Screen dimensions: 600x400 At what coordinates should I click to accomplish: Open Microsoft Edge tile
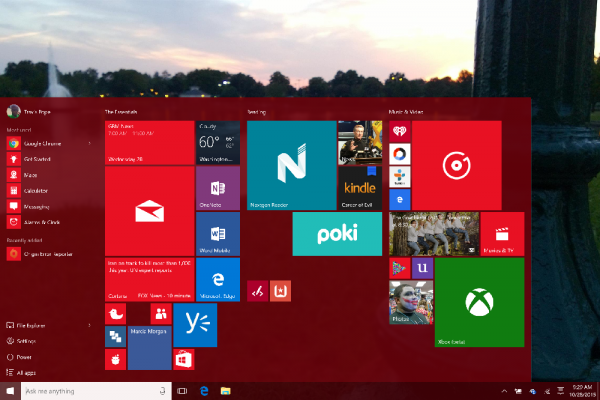[218, 279]
